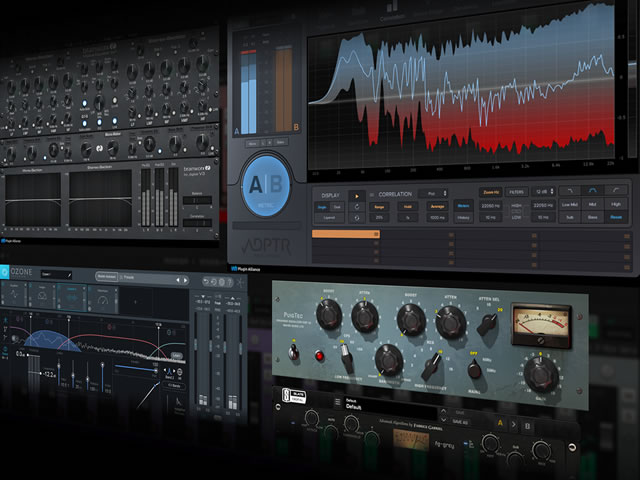Click the HIGH/LOW filter link control in ADPTR

[x=516, y=211]
